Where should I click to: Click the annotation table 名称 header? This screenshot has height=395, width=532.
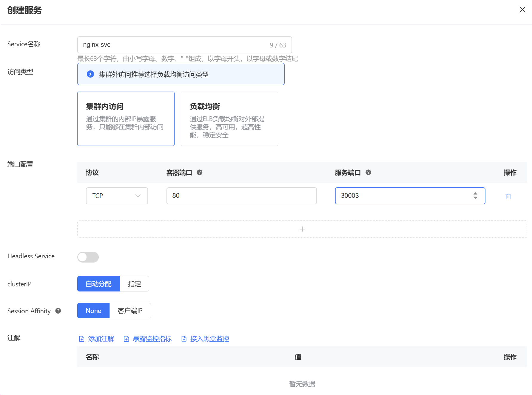[92, 357]
